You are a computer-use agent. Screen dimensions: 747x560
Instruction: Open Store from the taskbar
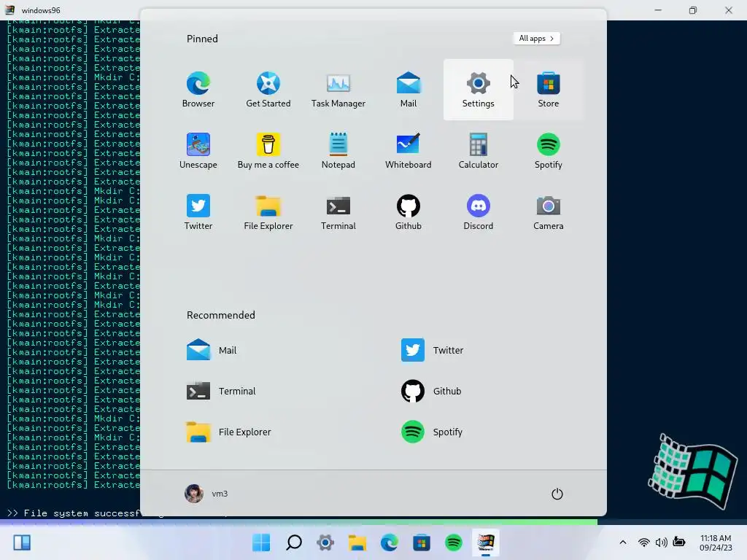[x=421, y=542]
